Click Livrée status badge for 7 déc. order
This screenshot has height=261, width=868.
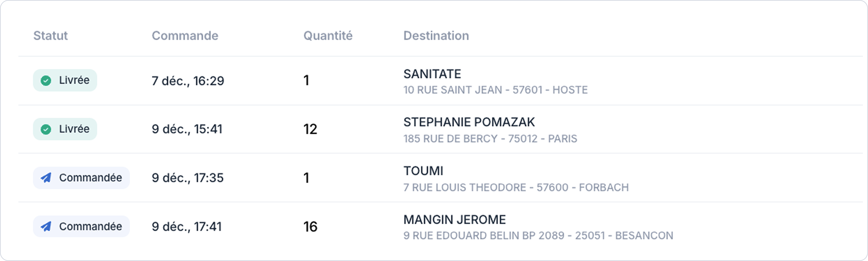click(65, 81)
